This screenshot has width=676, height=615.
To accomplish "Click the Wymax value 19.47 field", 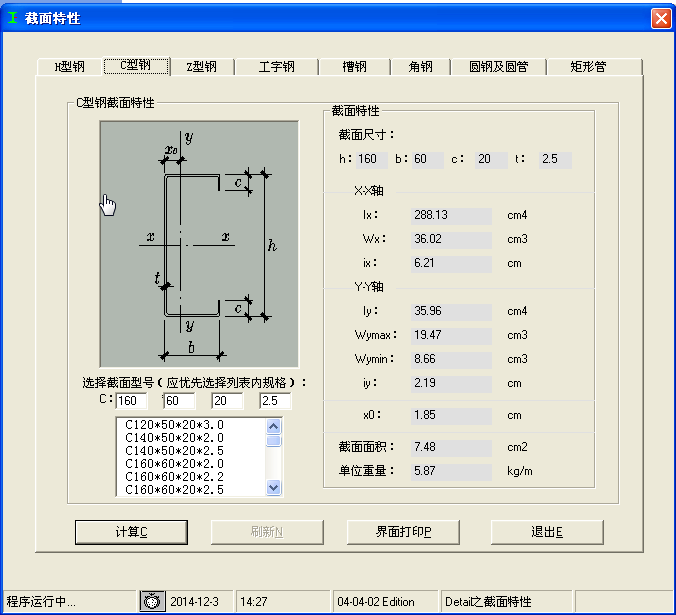I will [x=451, y=335].
